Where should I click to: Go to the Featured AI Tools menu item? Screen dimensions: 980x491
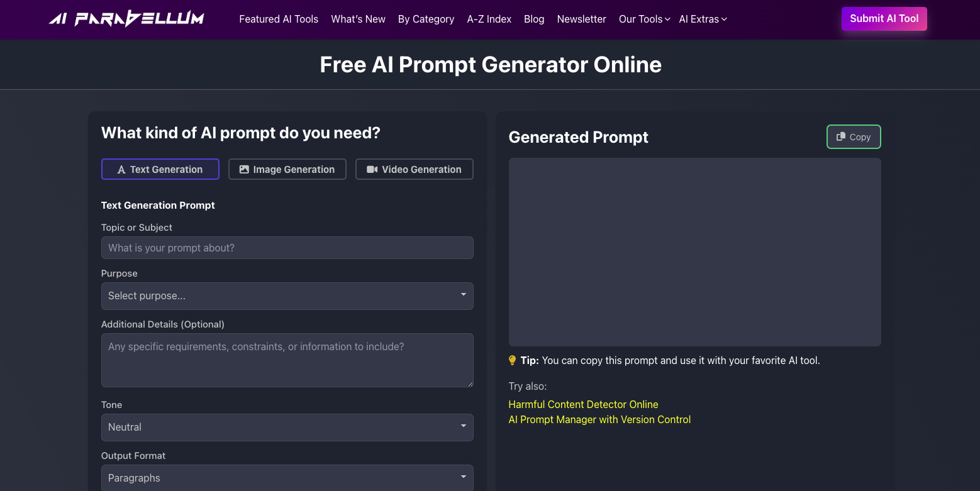click(x=279, y=19)
